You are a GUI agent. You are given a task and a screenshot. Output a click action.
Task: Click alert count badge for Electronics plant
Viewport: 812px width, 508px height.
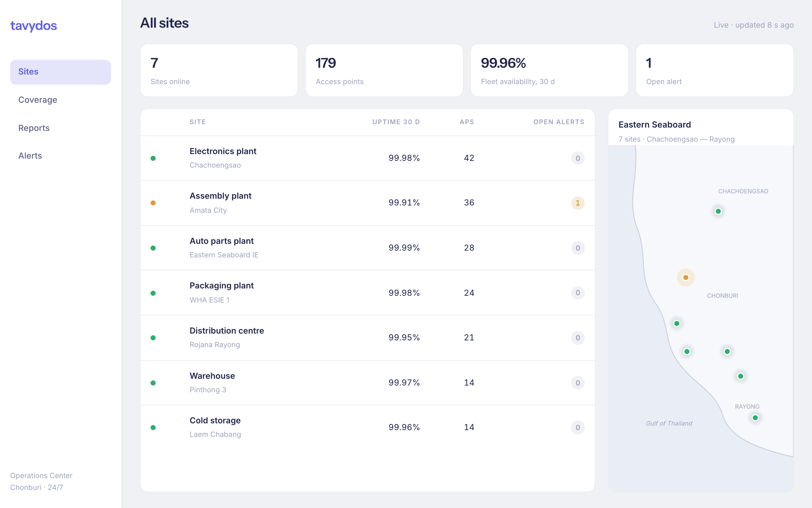[x=578, y=158]
